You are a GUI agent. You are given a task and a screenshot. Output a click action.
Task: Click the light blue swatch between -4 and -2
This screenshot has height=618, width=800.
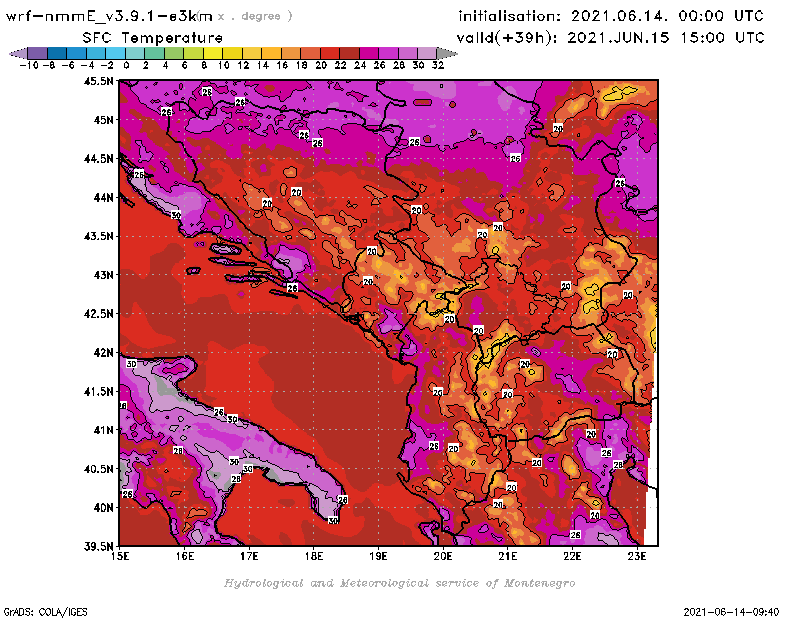[x=96, y=53]
